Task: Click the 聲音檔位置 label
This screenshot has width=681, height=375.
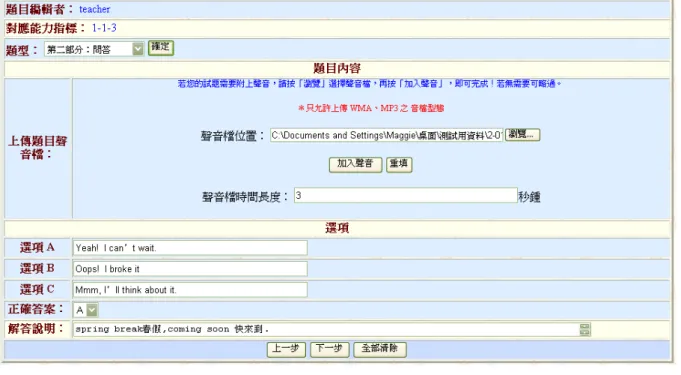Action: pyautogui.click(x=233, y=136)
